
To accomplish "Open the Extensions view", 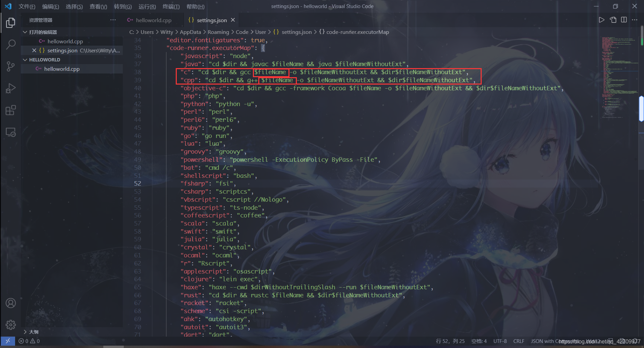I will click(10, 110).
